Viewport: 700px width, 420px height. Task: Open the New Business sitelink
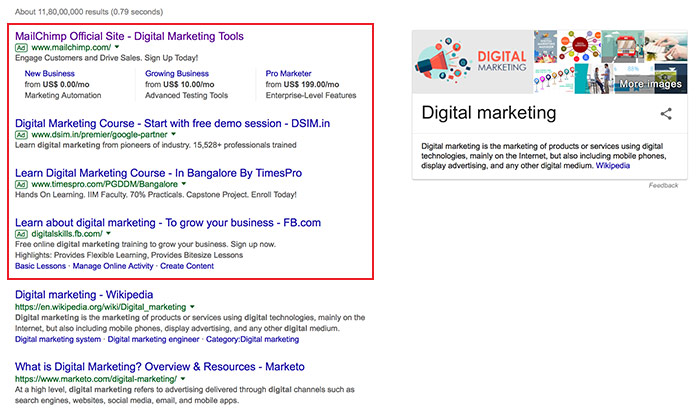click(50, 74)
